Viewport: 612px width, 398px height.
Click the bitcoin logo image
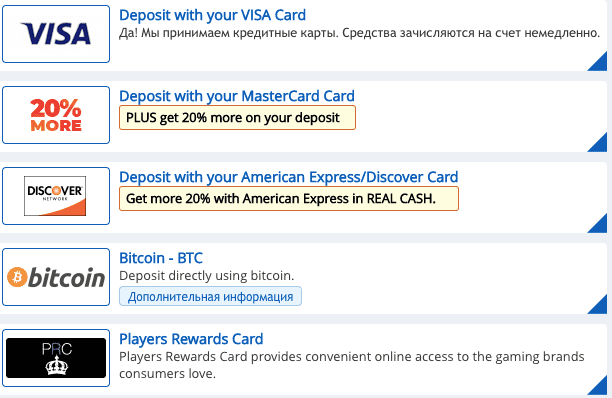pyautogui.click(x=56, y=277)
